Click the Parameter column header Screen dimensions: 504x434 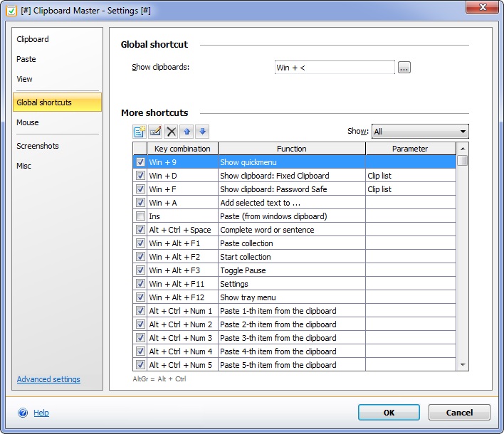[x=411, y=149]
